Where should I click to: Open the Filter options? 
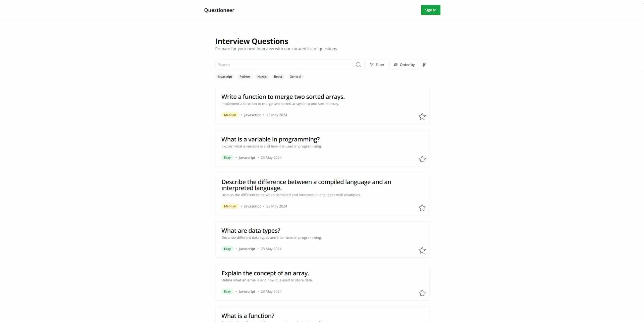coord(377,65)
